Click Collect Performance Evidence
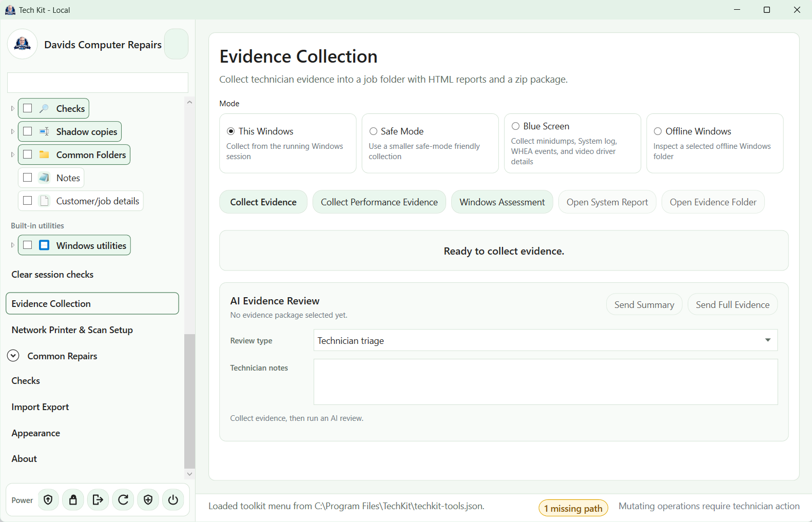The height and width of the screenshot is (522, 812). pos(379,202)
